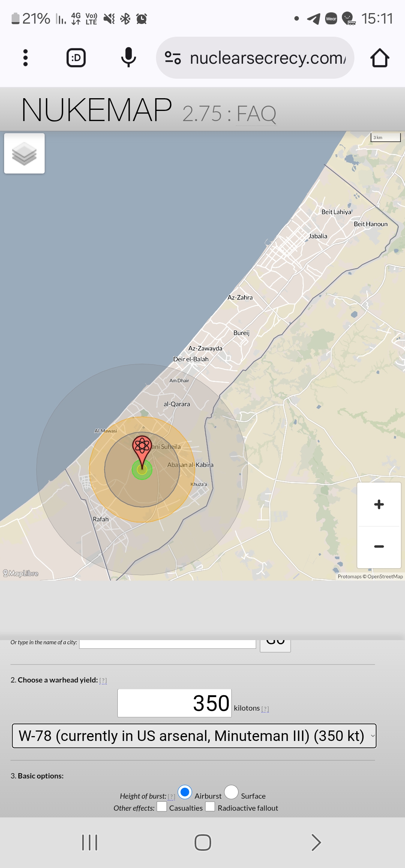The image size is (405, 868).
Task: Tap the battery indicator icon
Action: [15, 18]
